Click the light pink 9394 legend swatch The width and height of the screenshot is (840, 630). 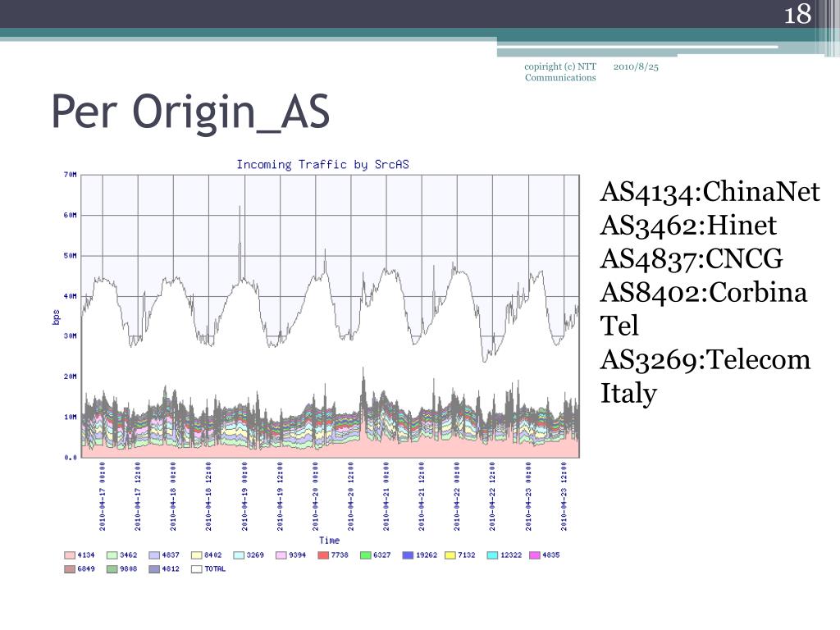click(281, 555)
